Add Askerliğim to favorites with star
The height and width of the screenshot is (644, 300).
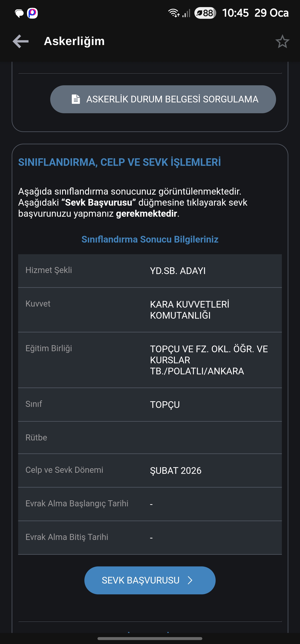tap(282, 42)
